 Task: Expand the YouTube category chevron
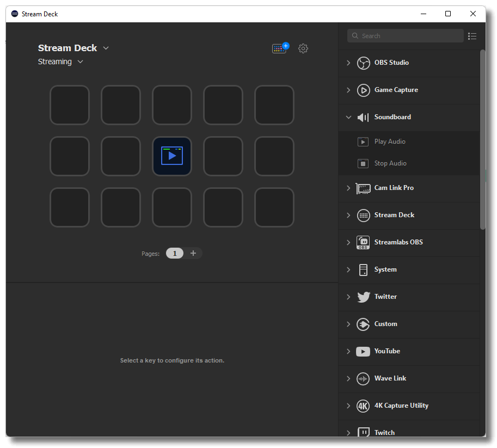point(348,352)
